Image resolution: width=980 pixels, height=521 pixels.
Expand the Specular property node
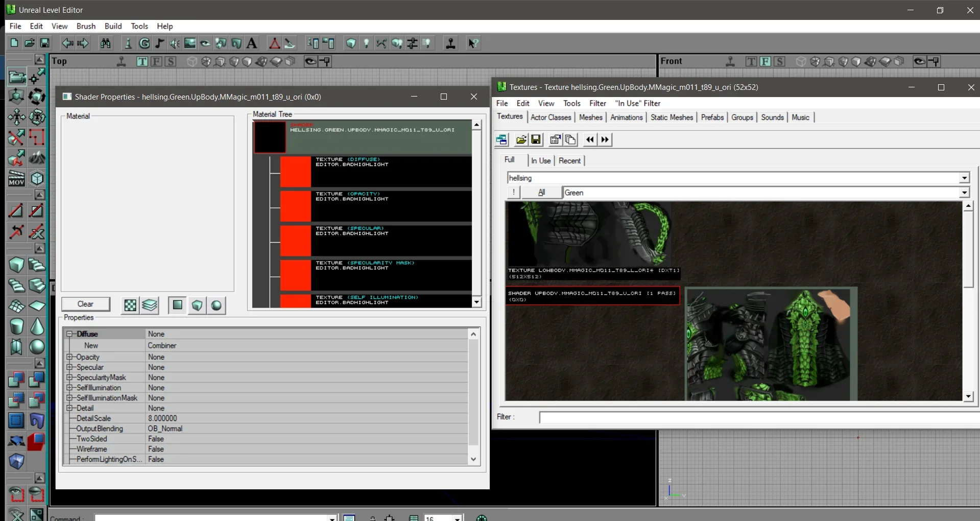tap(70, 367)
